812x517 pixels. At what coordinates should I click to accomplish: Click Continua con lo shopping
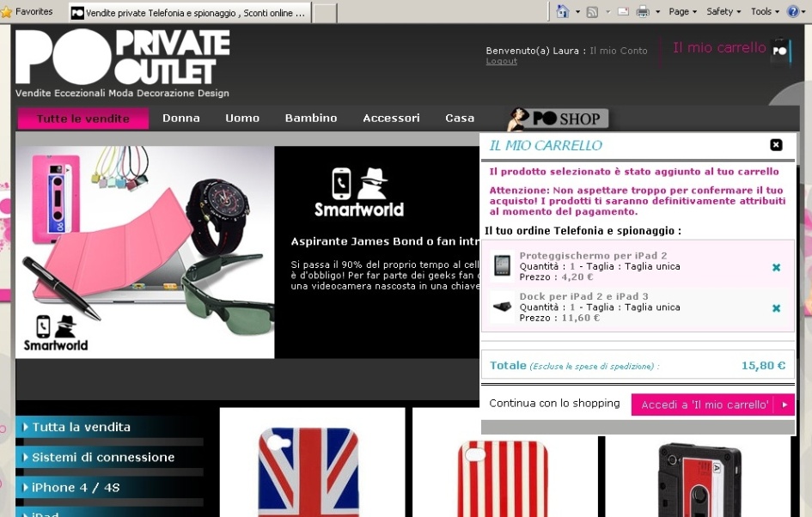point(554,403)
